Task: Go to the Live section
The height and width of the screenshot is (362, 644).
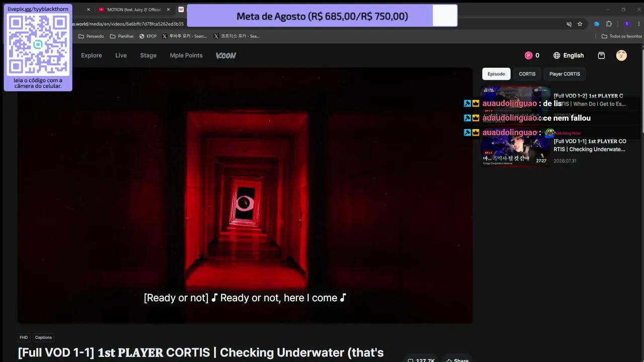Action: pyautogui.click(x=121, y=55)
